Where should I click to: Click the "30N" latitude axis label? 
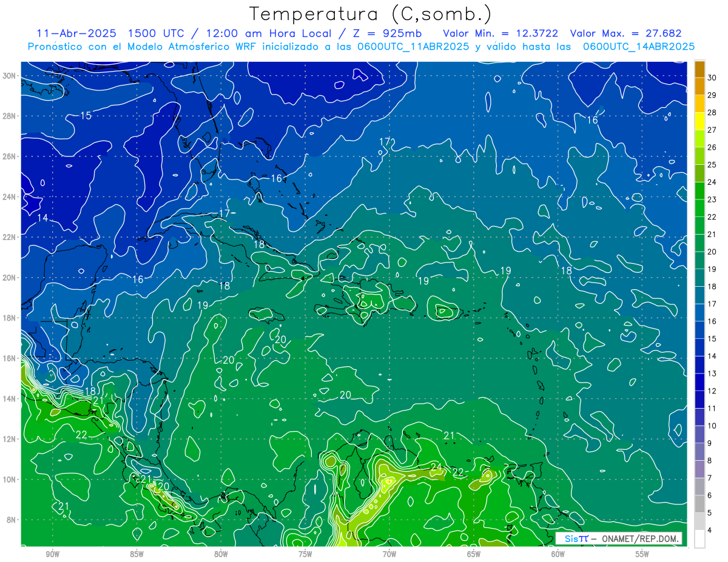tap(10, 76)
